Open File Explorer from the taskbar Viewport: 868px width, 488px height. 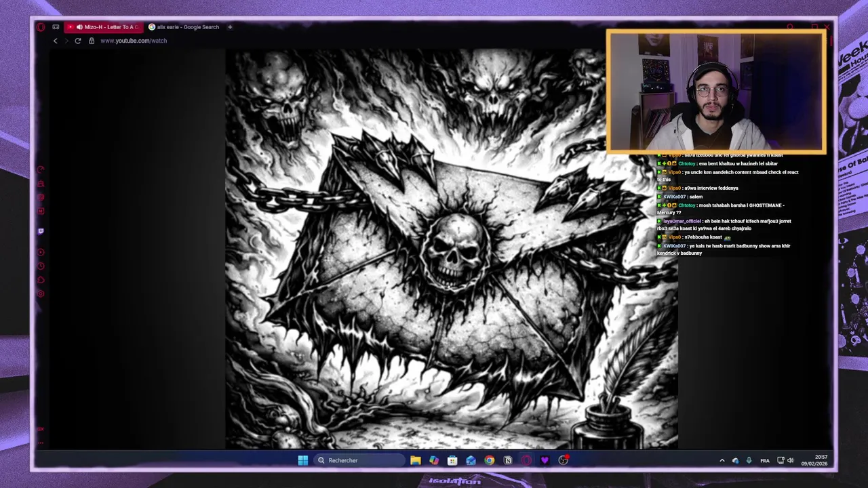point(416,460)
